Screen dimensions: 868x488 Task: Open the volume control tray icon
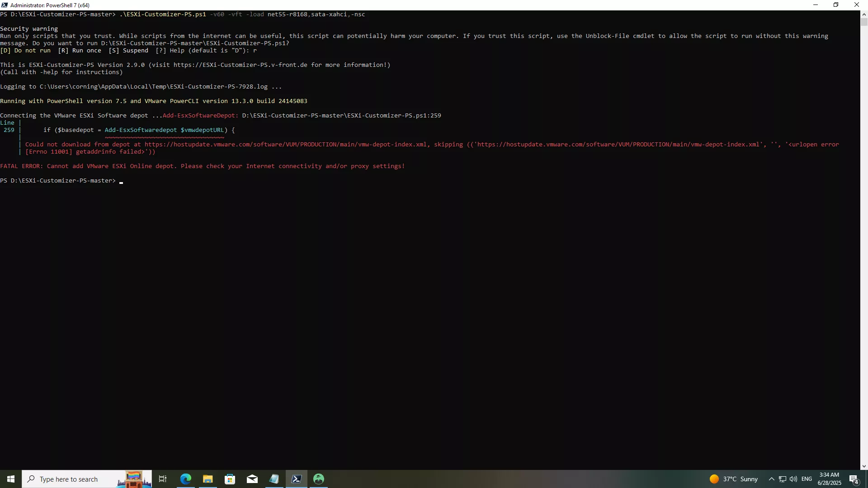click(x=793, y=479)
